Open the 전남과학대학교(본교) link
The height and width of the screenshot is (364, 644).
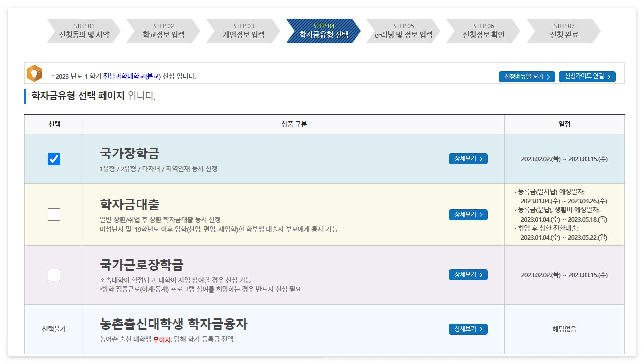(131, 77)
